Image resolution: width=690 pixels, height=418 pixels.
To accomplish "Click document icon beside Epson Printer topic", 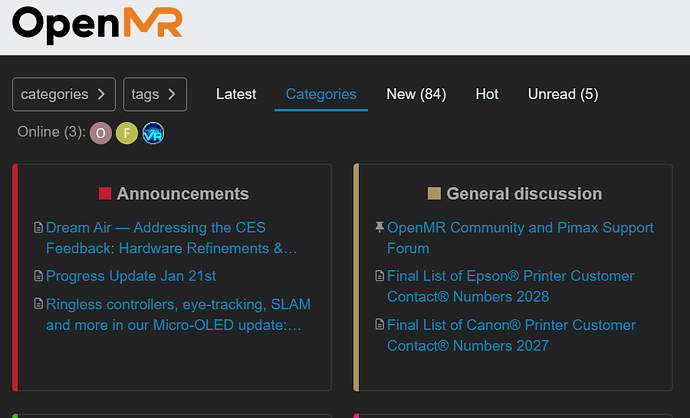I will click(379, 277).
